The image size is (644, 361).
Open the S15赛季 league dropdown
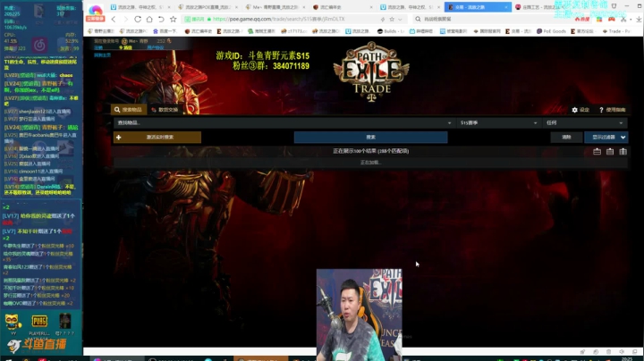tap(498, 122)
